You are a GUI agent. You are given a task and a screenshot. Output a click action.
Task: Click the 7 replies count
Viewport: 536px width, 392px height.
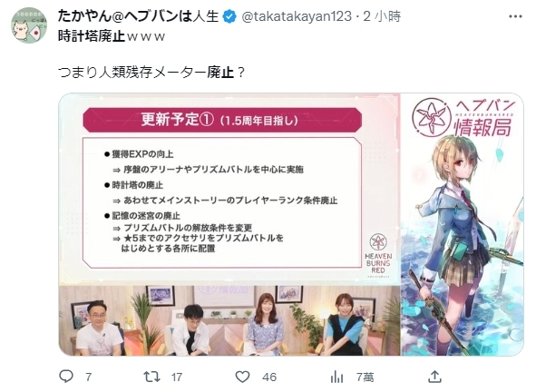pyautogui.click(x=89, y=377)
